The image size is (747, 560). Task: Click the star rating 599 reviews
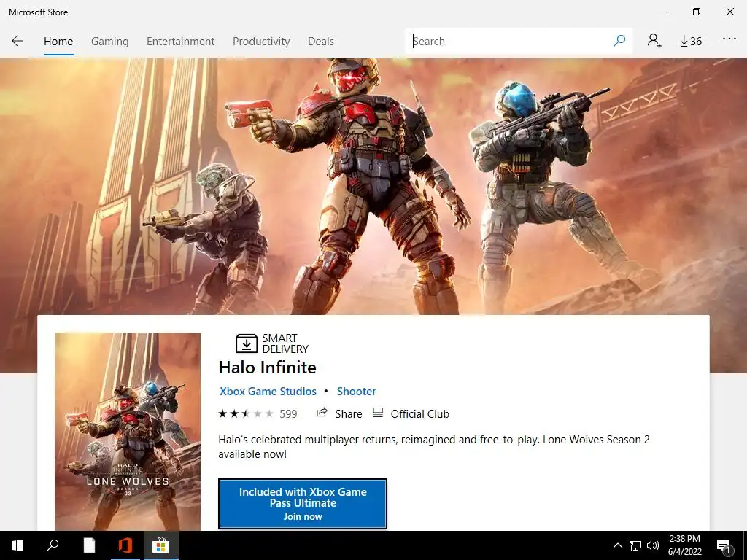click(x=258, y=414)
